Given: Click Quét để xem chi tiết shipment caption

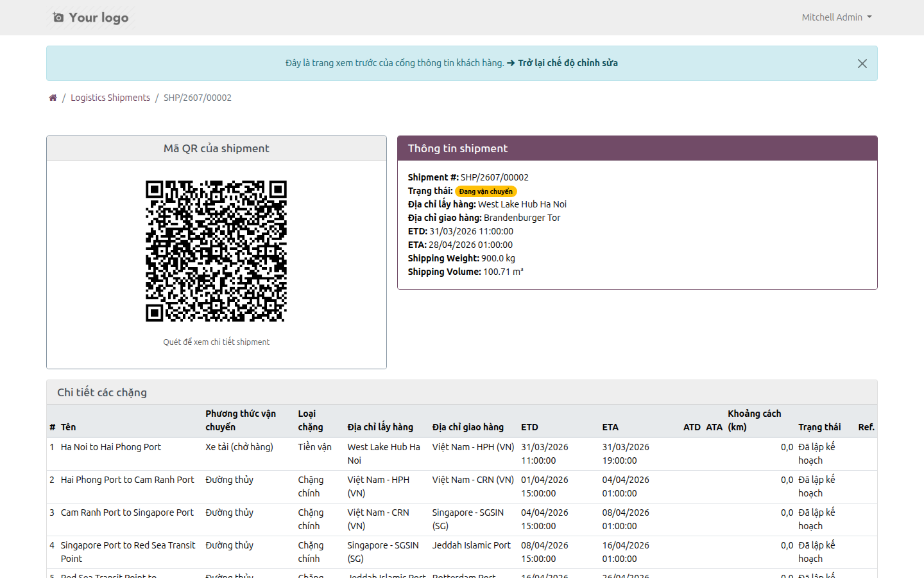Looking at the screenshot, I should [x=216, y=342].
